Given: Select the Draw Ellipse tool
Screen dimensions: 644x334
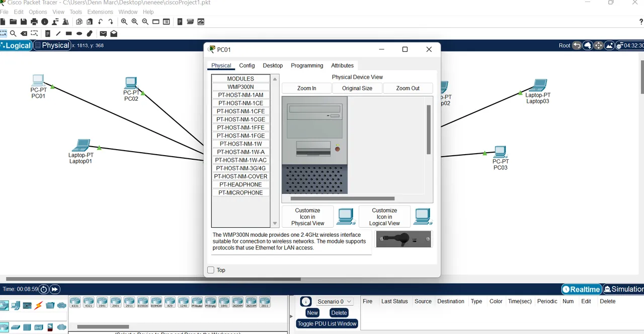Looking at the screenshot, I should (x=79, y=34).
